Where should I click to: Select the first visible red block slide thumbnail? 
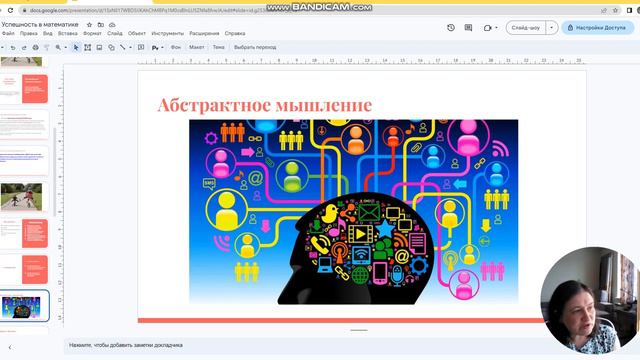(24, 89)
